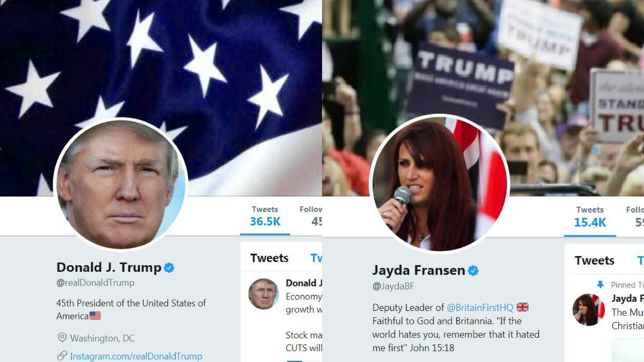Click the @JaydaBF handle
The image size is (644, 362).
393,286
